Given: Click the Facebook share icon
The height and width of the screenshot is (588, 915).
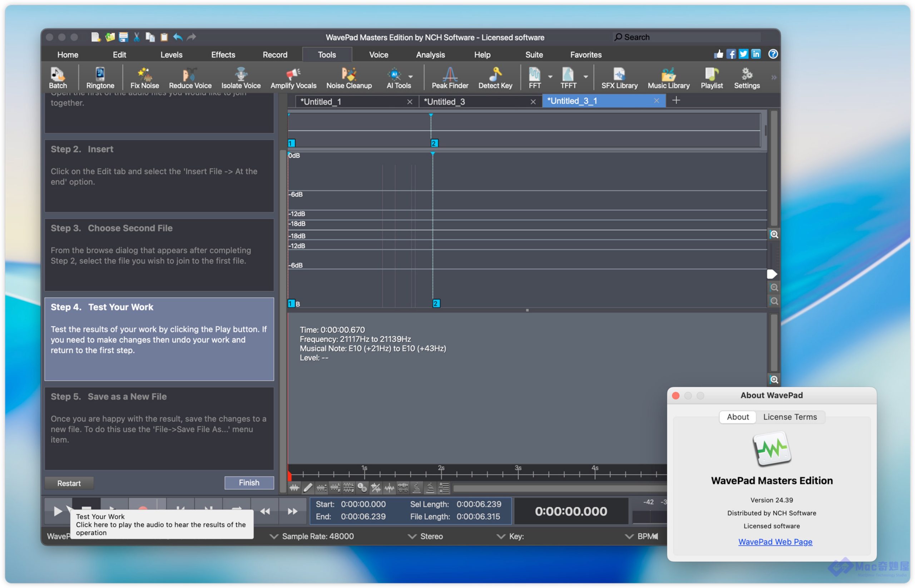Looking at the screenshot, I should pyautogui.click(x=731, y=54).
